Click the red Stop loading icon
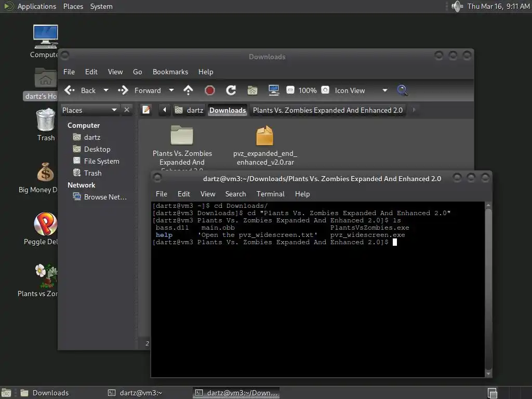The width and height of the screenshot is (532, 399). pyautogui.click(x=210, y=90)
